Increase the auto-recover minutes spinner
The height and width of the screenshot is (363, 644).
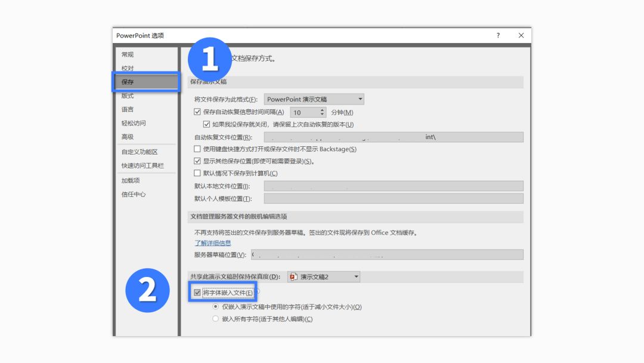[x=322, y=110]
